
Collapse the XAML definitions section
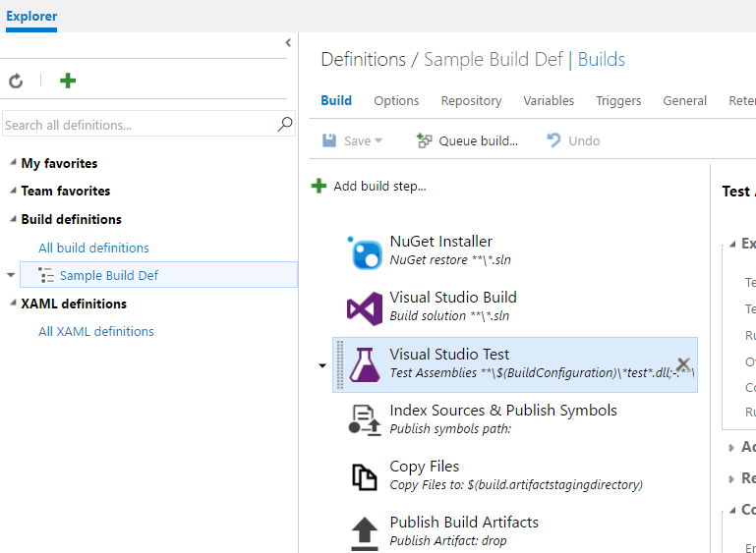[13, 304]
